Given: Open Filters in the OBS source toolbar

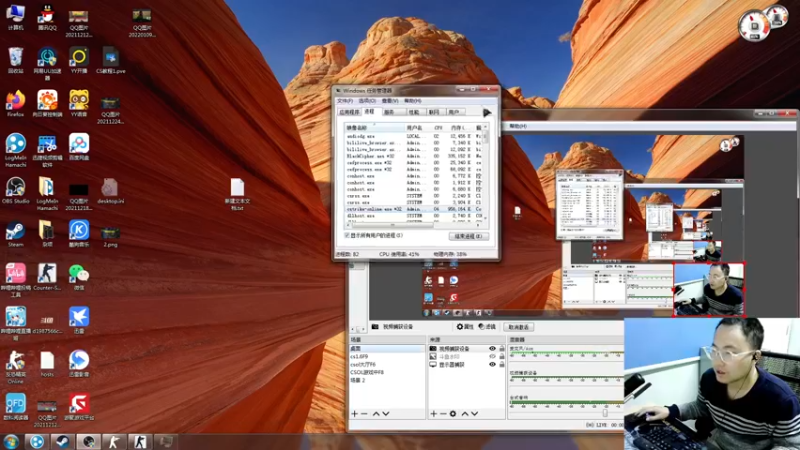Looking at the screenshot, I should pos(487,327).
